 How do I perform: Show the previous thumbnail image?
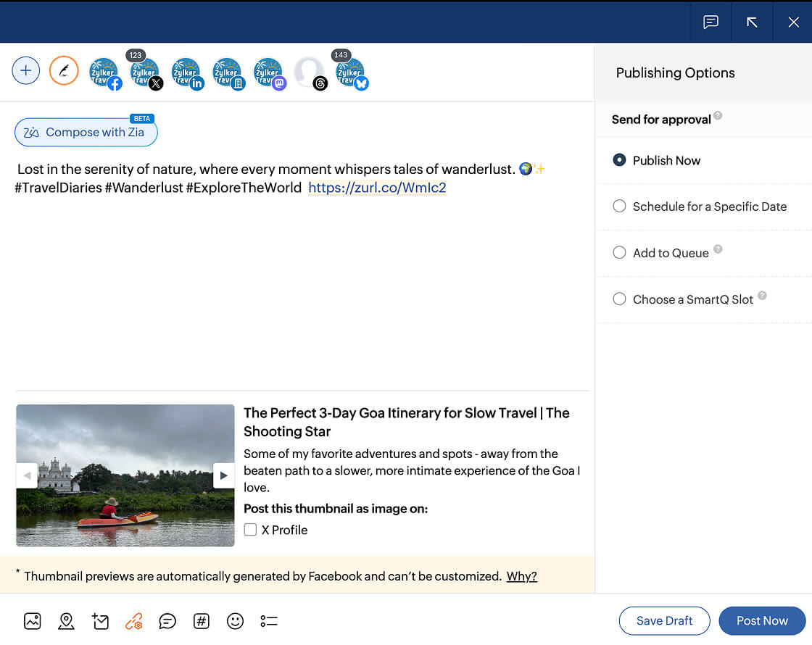point(27,475)
